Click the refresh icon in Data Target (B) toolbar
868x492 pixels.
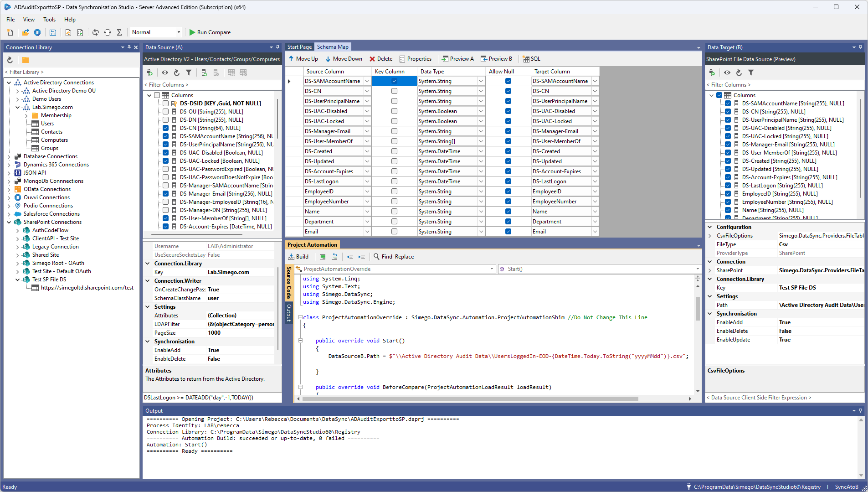(x=739, y=73)
